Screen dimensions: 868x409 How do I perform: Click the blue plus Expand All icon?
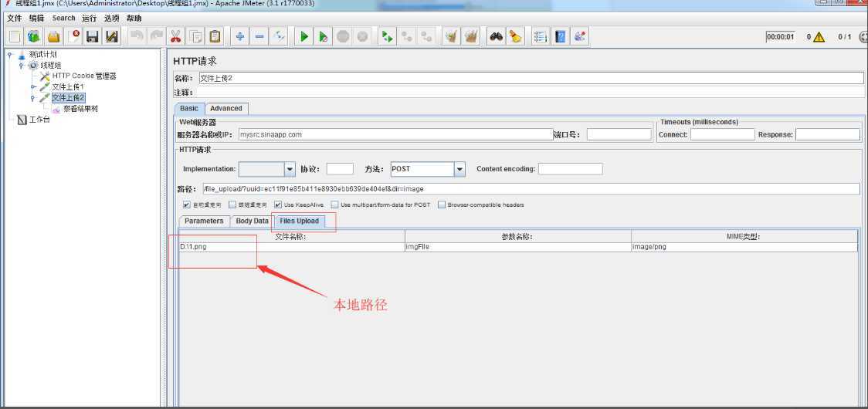click(240, 36)
